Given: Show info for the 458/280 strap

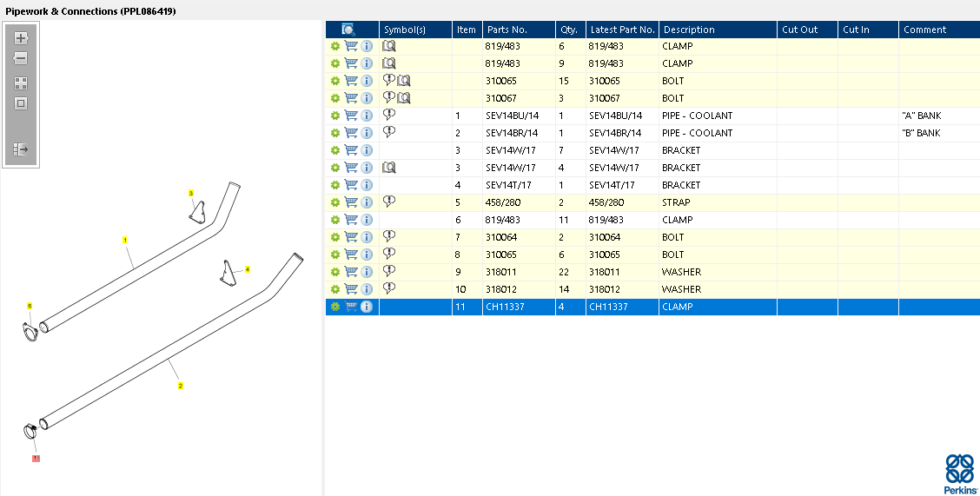Looking at the screenshot, I should pyautogui.click(x=367, y=202).
